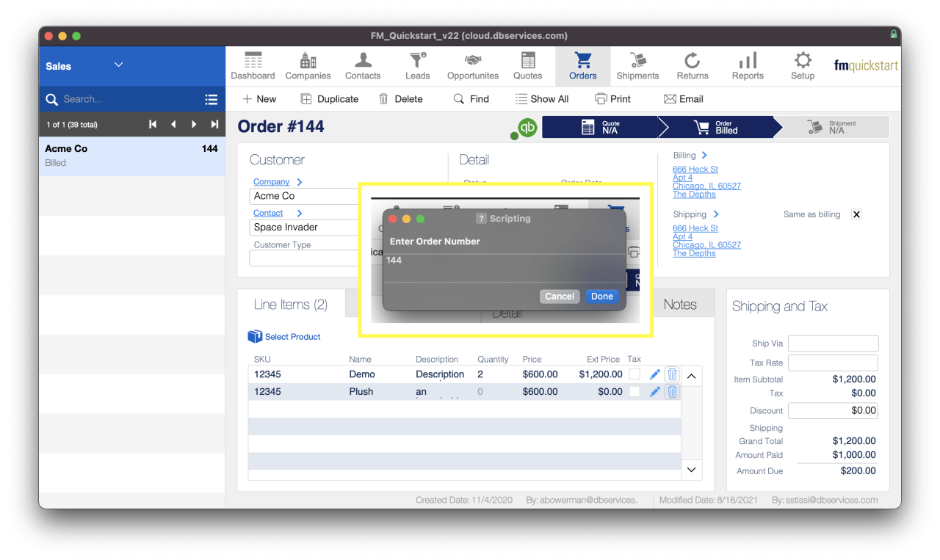Email the order

pos(684,99)
